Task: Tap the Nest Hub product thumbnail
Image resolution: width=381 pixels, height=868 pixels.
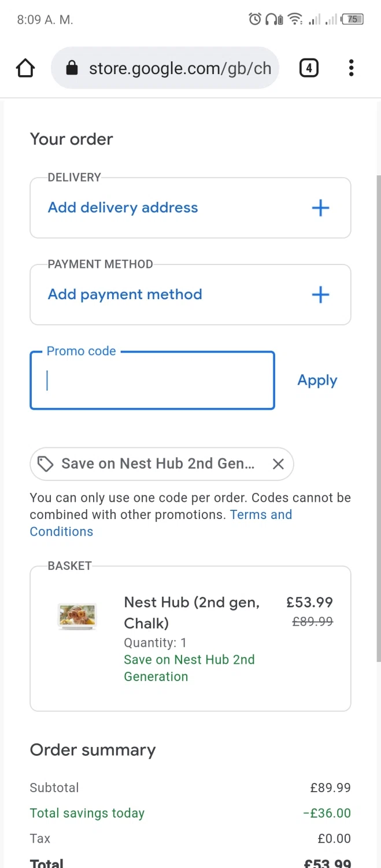Action: click(x=77, y=616)
